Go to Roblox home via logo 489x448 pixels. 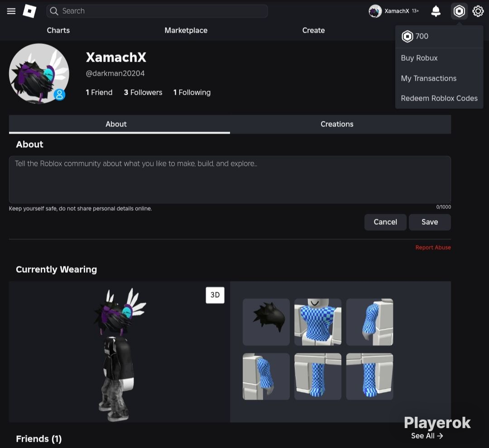[29, 11]
